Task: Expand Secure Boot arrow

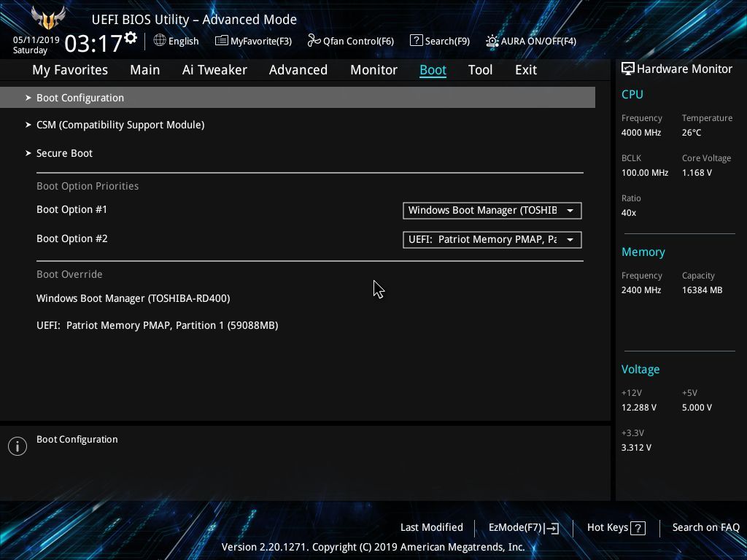Action: click(28, 153)
